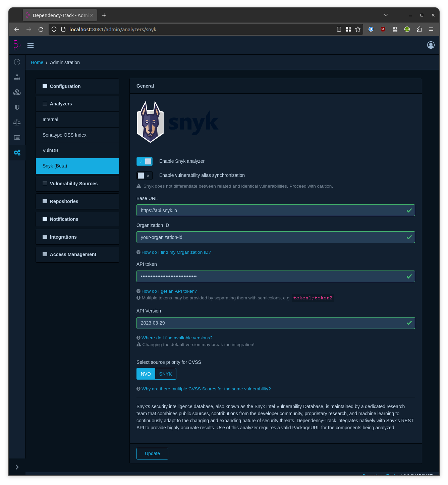The height and width of the screenshot is (485, 448).
Task: Expand the Repositories section
Action: point(77,201)
